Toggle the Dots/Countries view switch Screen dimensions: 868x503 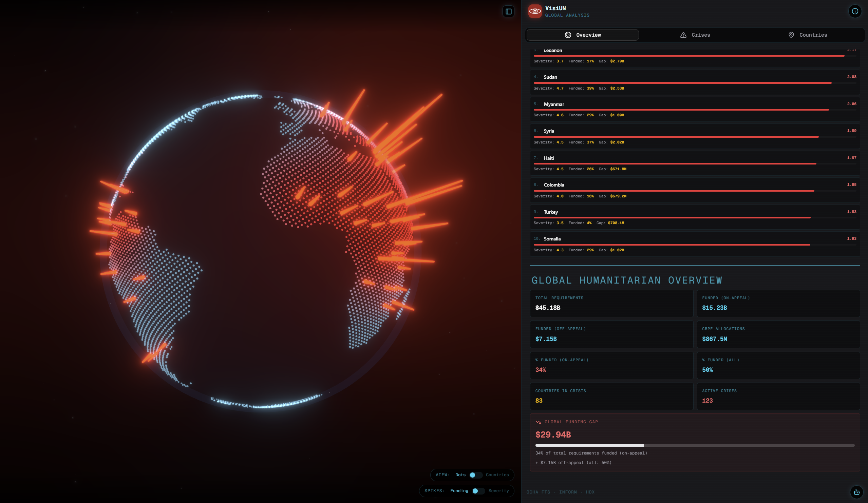[x=475, y=475]
